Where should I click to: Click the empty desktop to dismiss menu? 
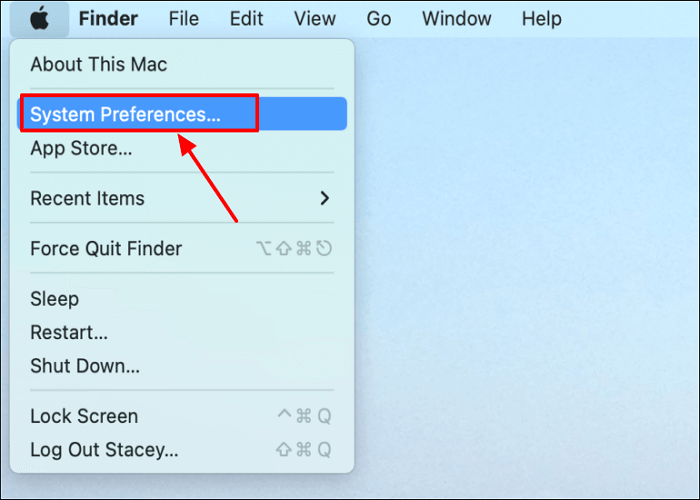click(530, 300)
